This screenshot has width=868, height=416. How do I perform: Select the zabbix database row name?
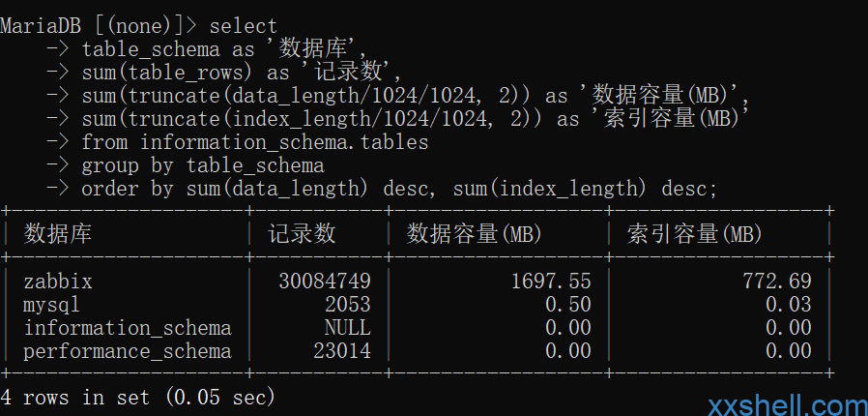pyautogui.click(x=58, y=282)
